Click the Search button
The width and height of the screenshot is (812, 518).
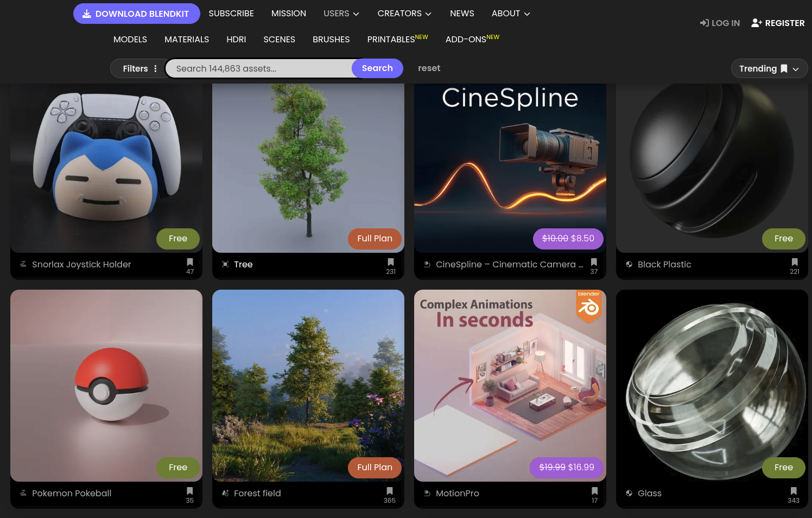coord(377,68)
